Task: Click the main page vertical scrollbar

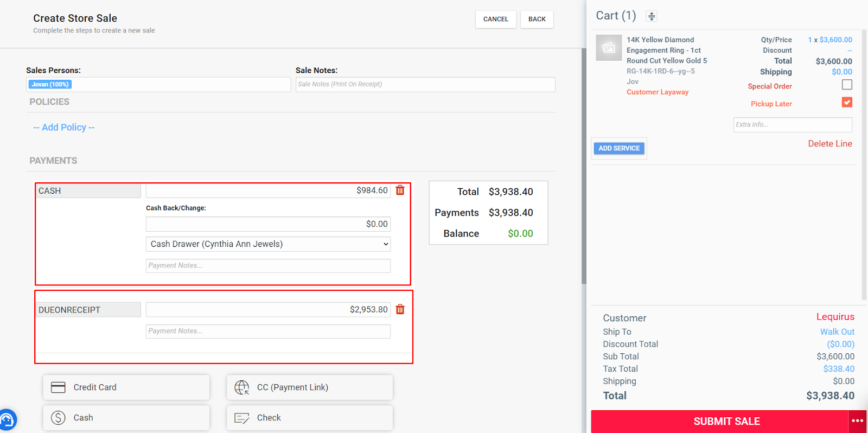Action: 584,165
